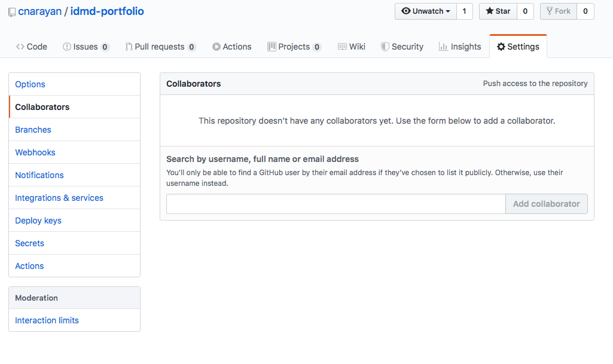Open Secrets settings
Screen dimensions: 613x364
(x=74, y=243)
